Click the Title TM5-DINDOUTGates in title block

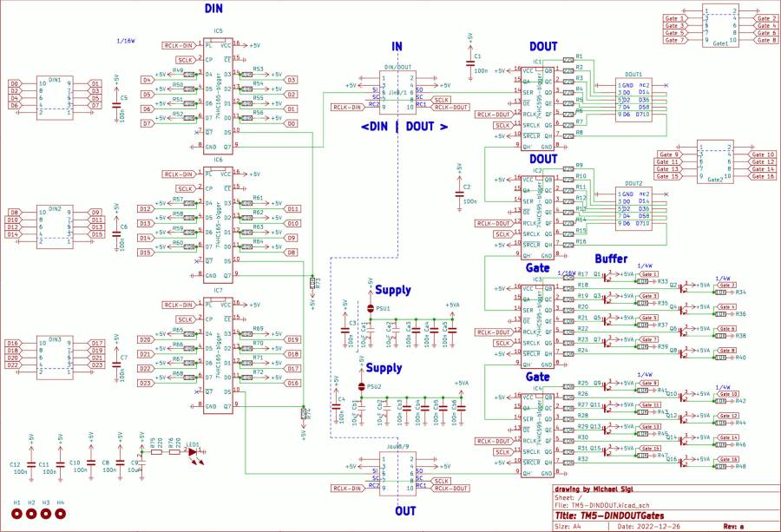pos(621,515)
